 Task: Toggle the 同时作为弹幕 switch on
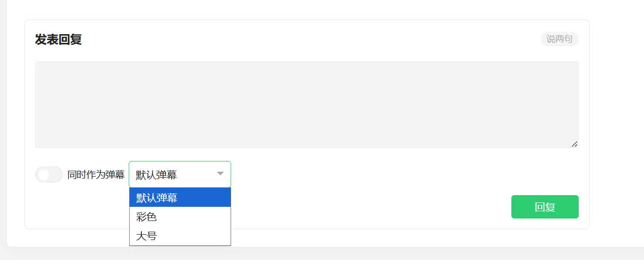(49, 175)
